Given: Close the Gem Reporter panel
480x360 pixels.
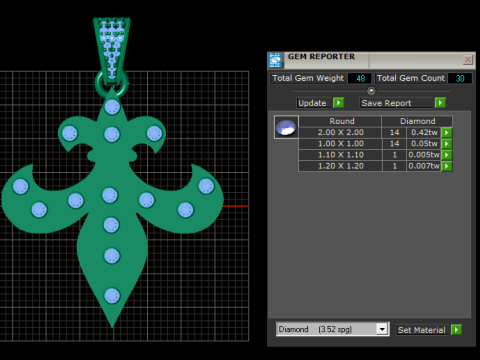Looking at the screenshot, I should click(468, 60).
